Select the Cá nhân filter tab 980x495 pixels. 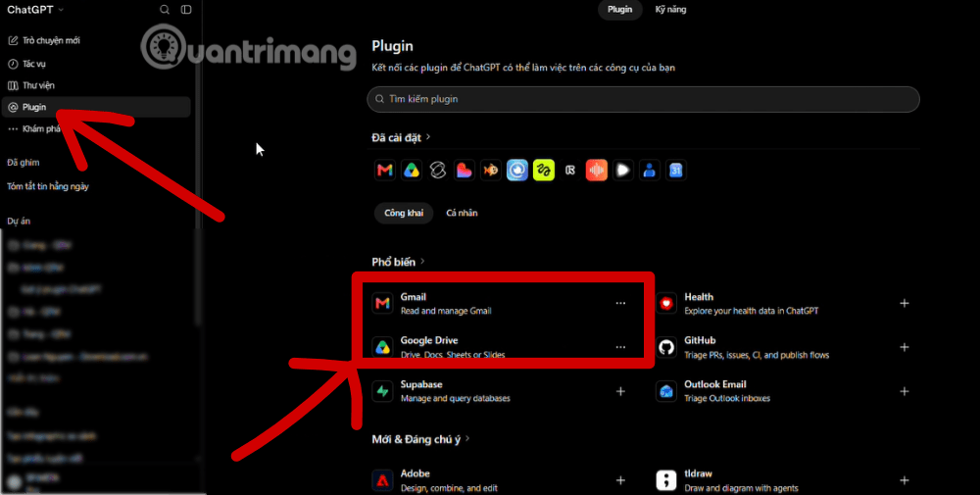pos(462,213)
